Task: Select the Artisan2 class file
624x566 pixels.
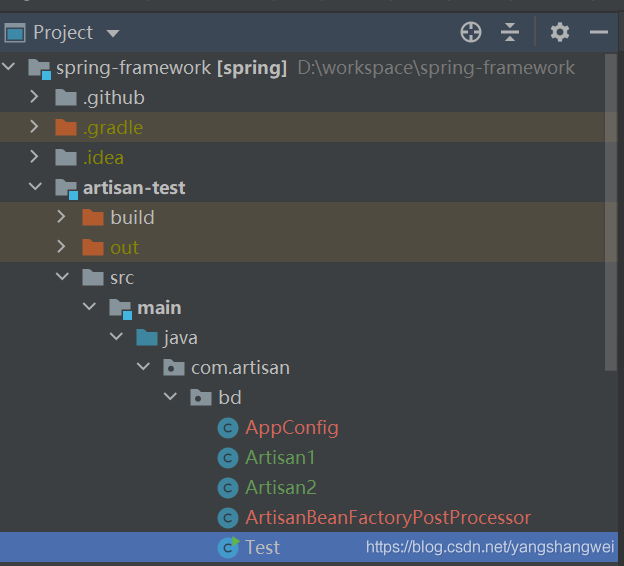Action: point(280,488)
